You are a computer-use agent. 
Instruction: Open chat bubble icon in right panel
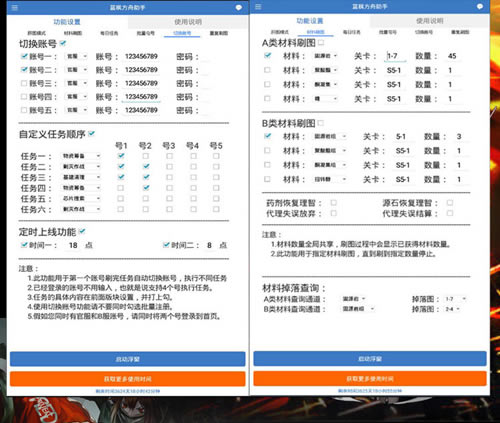point(480,6)
